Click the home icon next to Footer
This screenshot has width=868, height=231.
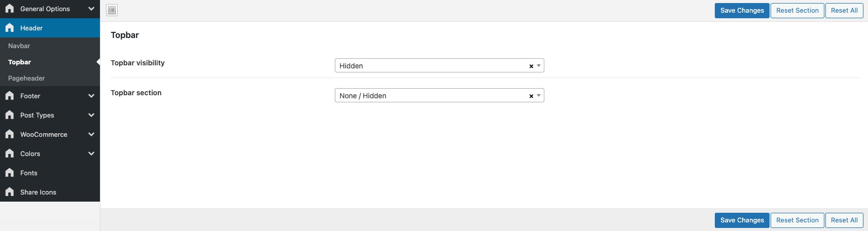point(10,96)
